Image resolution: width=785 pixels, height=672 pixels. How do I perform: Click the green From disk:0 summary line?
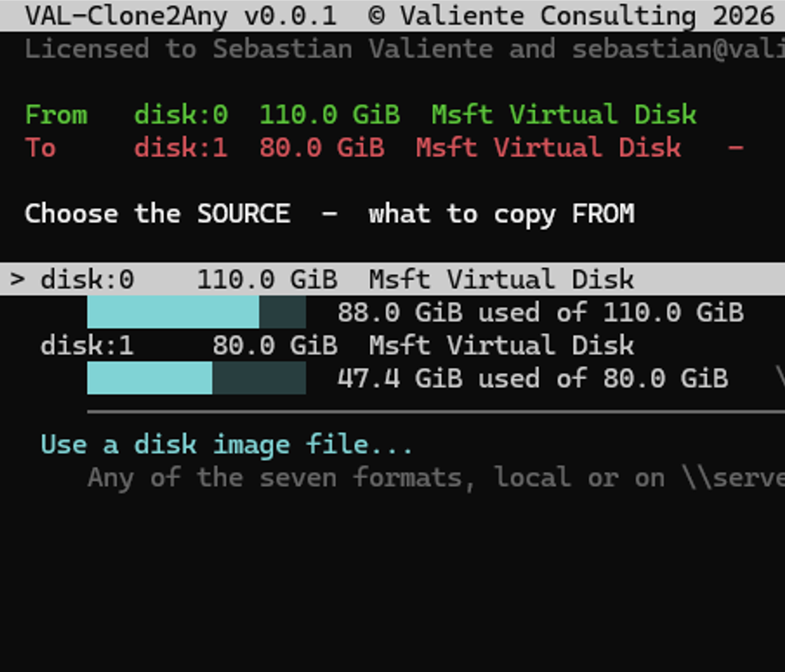pyautogui.click(x=360, y=115)
